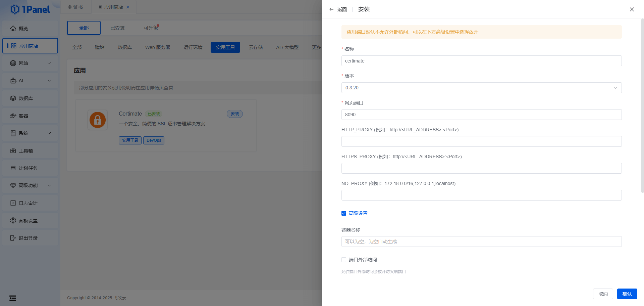Viewport: 644px width, 306px height.
Task: Click the 返回 back arrow
Action: pos(331,9)
